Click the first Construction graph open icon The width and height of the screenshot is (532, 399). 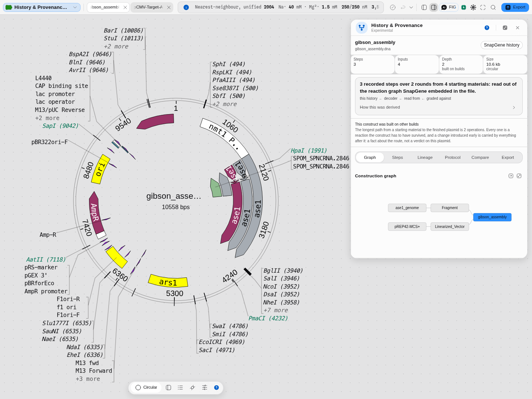point(511,176)
